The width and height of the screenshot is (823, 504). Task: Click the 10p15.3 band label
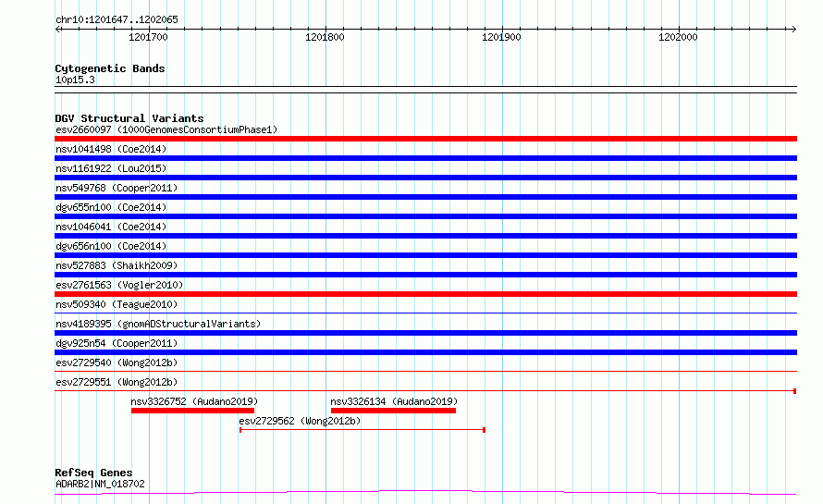(x=75, y=80)
